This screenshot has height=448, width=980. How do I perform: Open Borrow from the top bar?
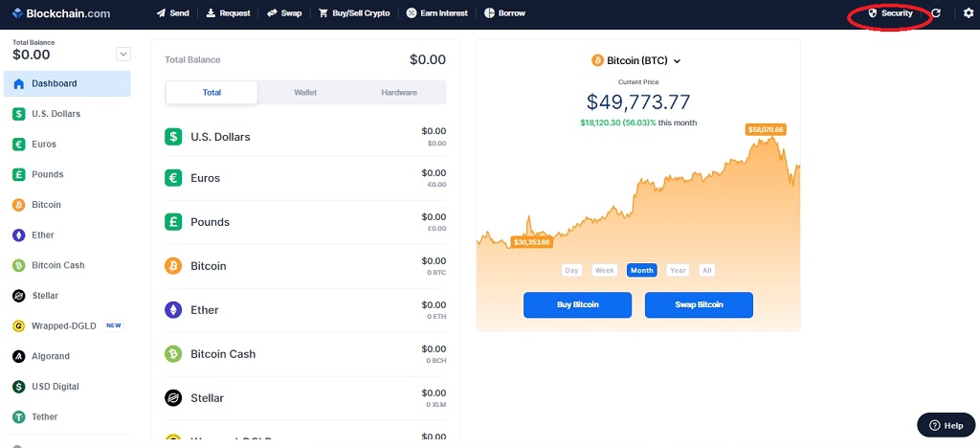(504, 13)
